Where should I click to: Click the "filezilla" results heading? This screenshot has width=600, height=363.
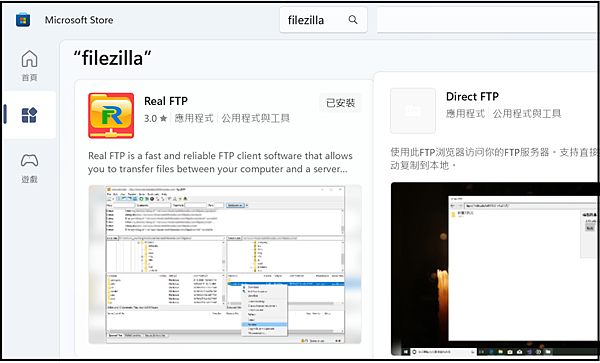point(112,59)
